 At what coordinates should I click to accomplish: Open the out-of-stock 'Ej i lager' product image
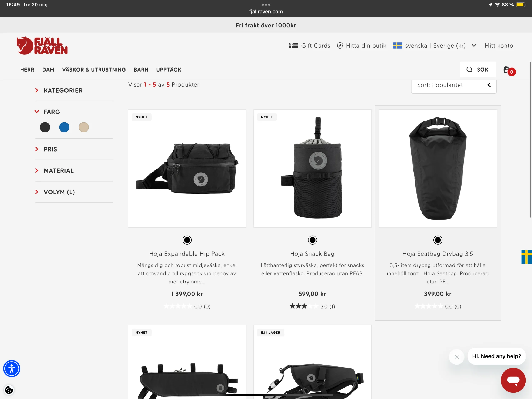pos(312,362)
